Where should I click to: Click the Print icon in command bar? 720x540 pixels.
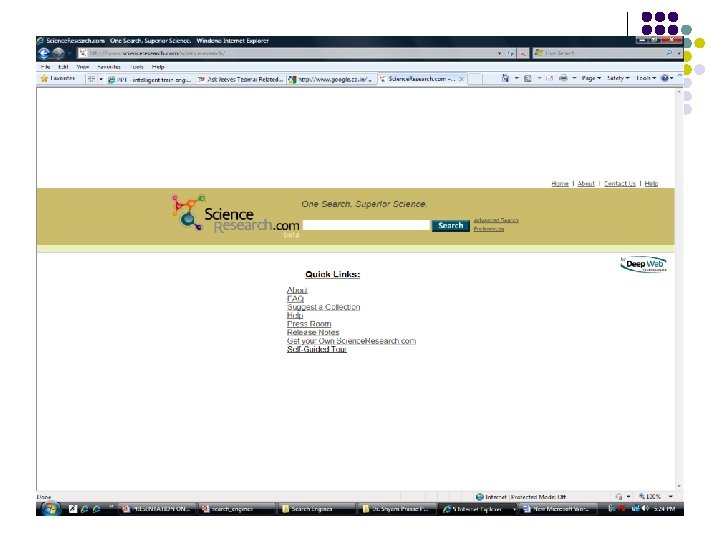pyautogui.click(x=563, y=79)
